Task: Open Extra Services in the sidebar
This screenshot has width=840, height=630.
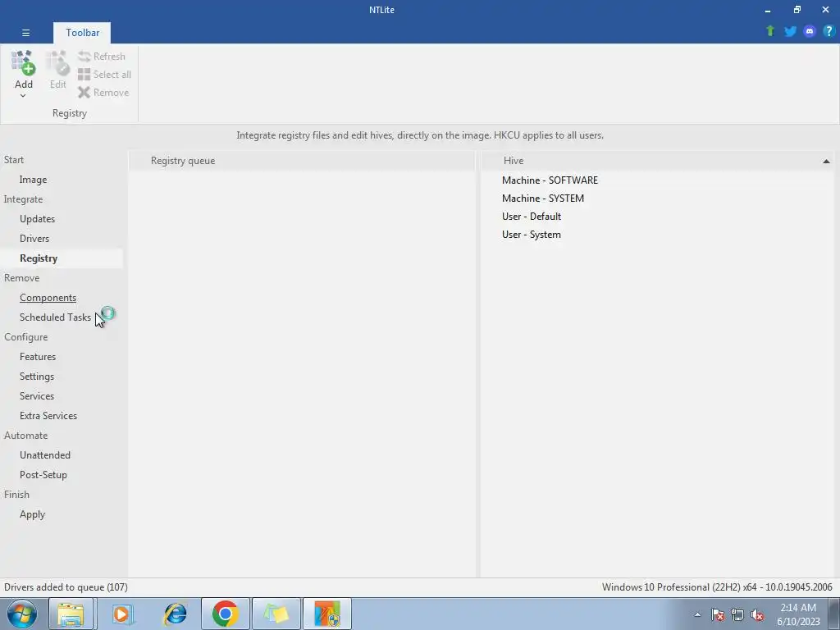Action: click(48, 416)
